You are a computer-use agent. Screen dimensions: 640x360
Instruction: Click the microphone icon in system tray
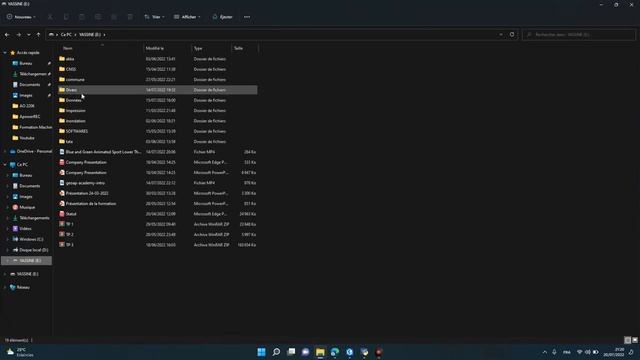tap(554, 352)
